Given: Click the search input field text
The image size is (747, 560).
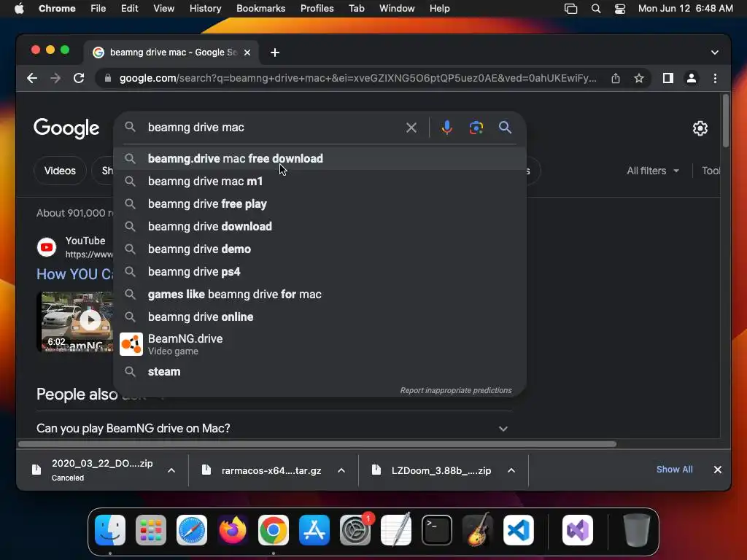Looking at the screenshot, I should [196, 128].
